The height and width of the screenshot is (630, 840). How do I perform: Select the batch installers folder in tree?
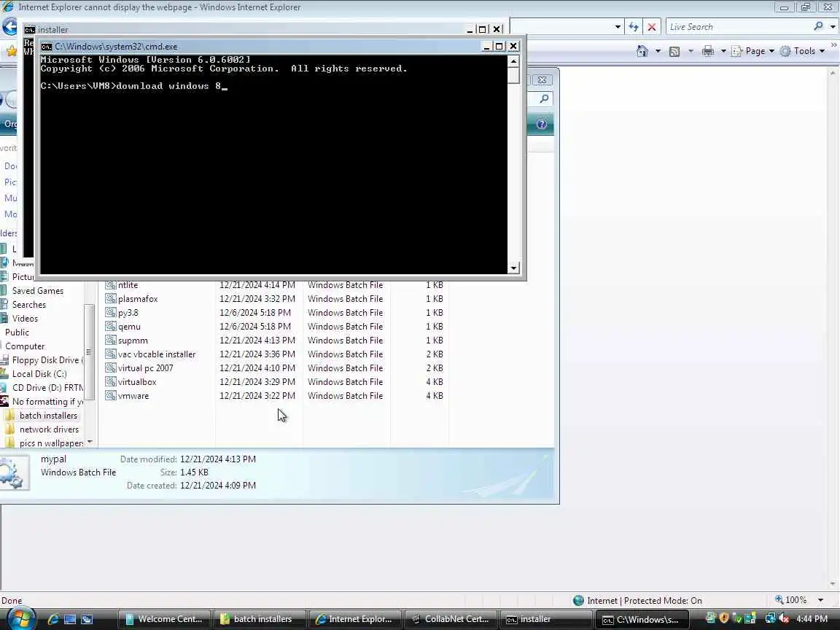pyautogui.click(x=48, y=416)
